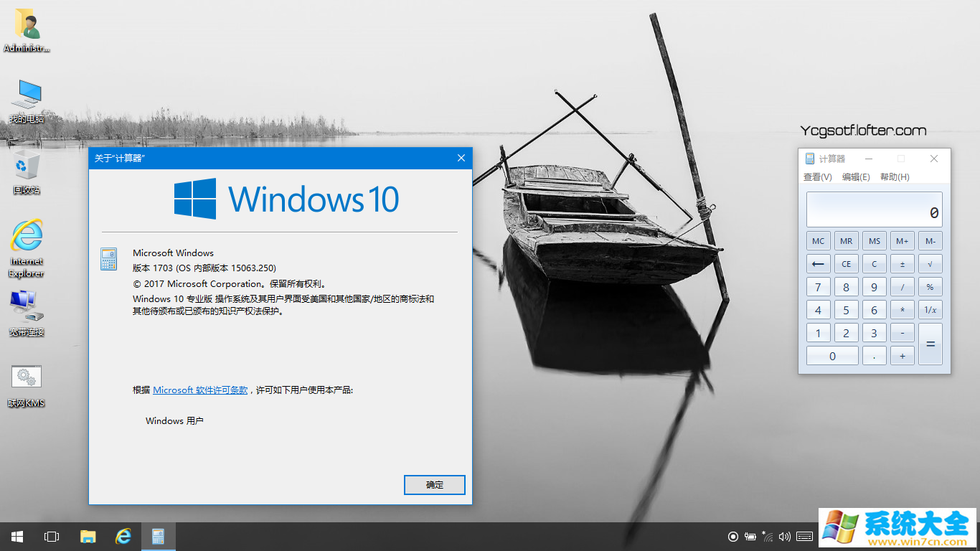Screen dimensions: 980x551
Task: Click the Windows Start button
Action: pos(17,537)
